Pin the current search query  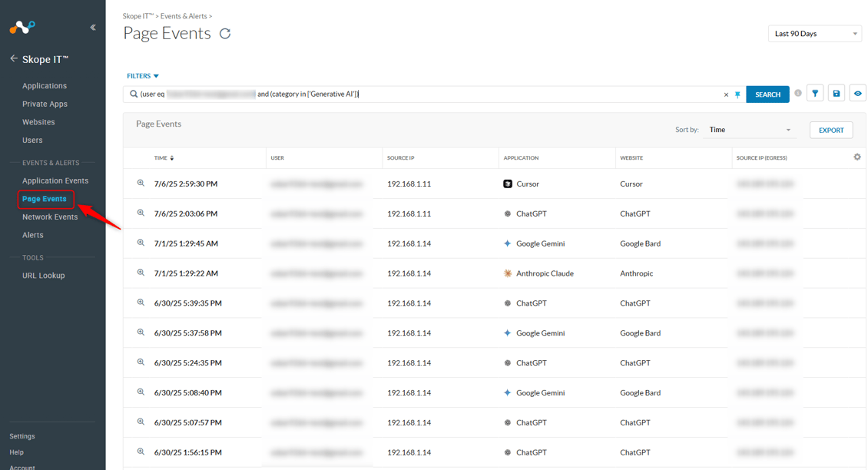[x=737, y=94]
